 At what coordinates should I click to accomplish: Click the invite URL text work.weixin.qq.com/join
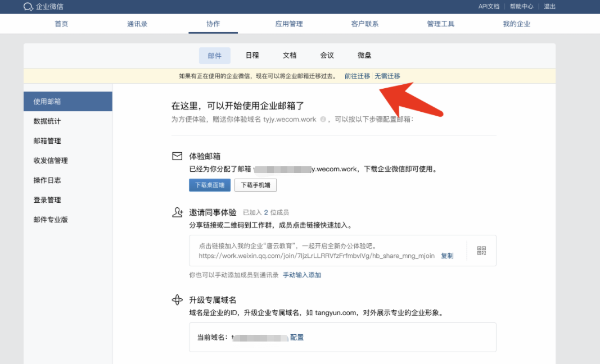(317, 256)
